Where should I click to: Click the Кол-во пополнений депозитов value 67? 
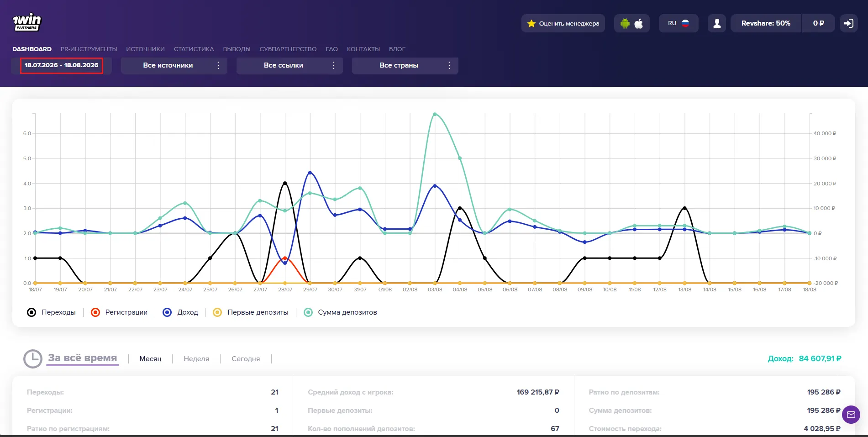click(x=555, y=429)
